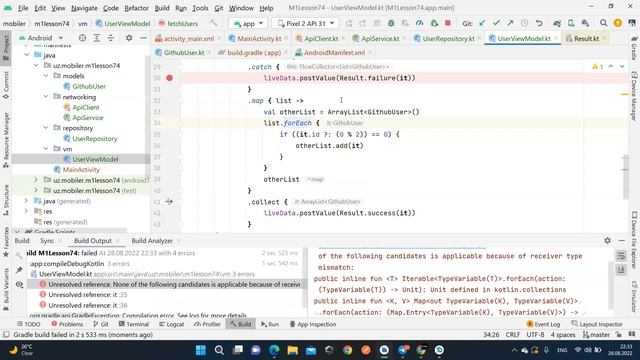The width and height of the screenshot is (640, 360).
Task: Toggle Project tool window sidebar button
Action: 6,48
